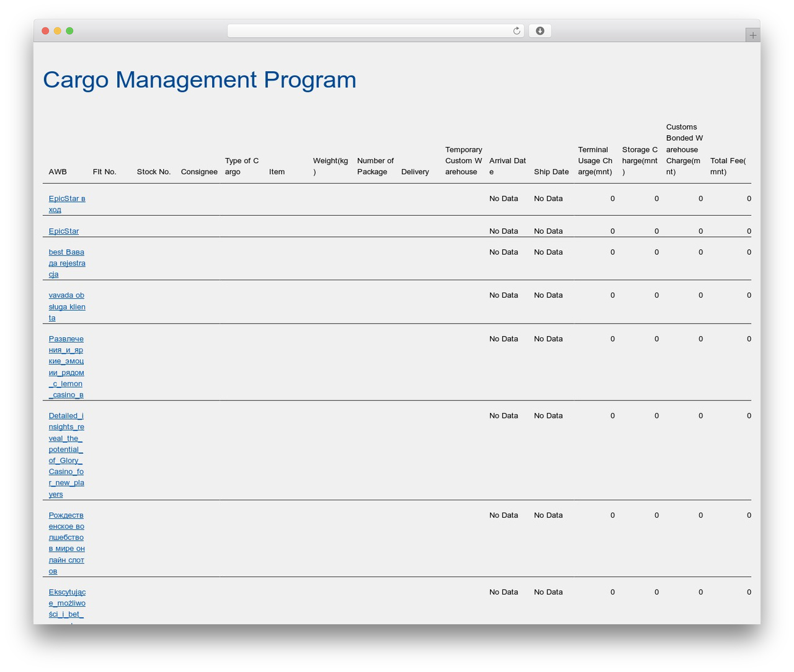
Task: Click Total Fee value in vavada obsługa klienta row
Action: [749, 295]
